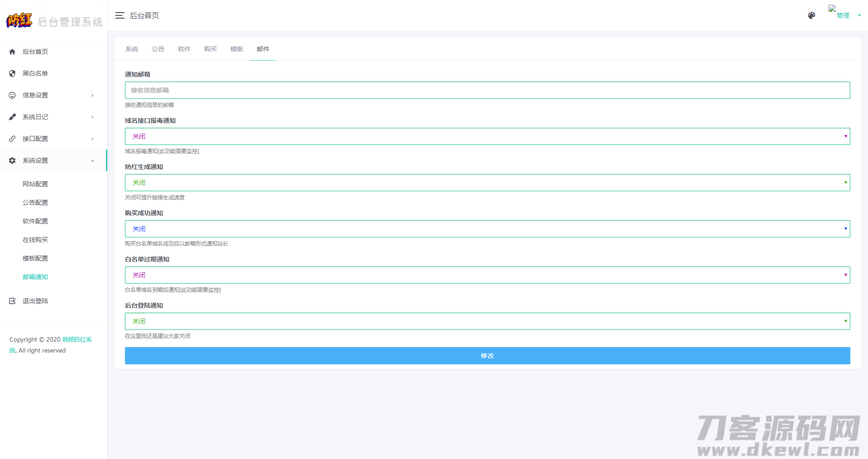This screenshot has width=868, height=459.
Task: Open the theme palette icon
Action: pos(811,15)
